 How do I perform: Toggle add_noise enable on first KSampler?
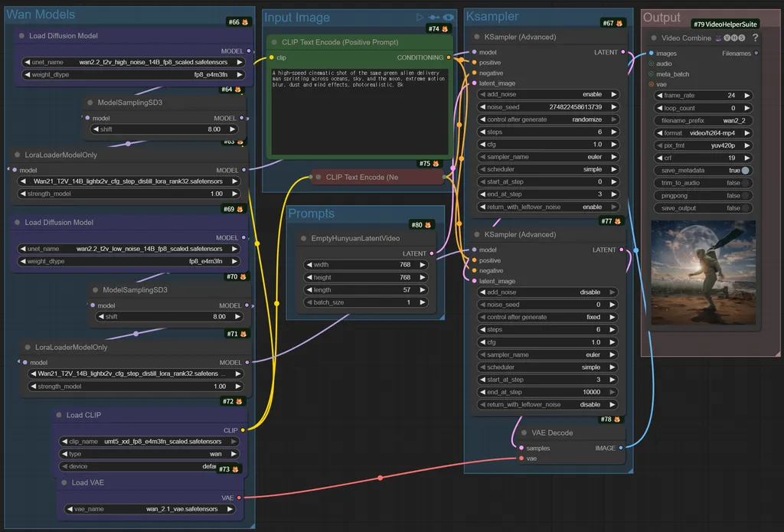coord(548,94)
